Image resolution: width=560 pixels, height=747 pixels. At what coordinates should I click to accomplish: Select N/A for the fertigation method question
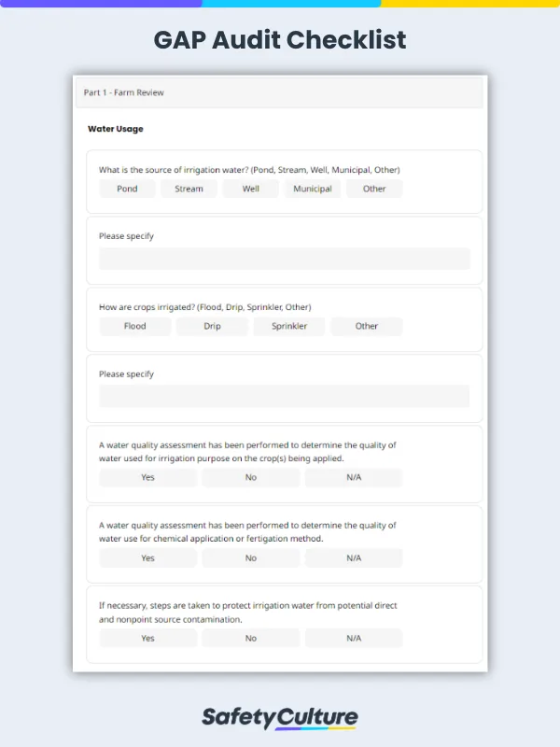[354, 558]
